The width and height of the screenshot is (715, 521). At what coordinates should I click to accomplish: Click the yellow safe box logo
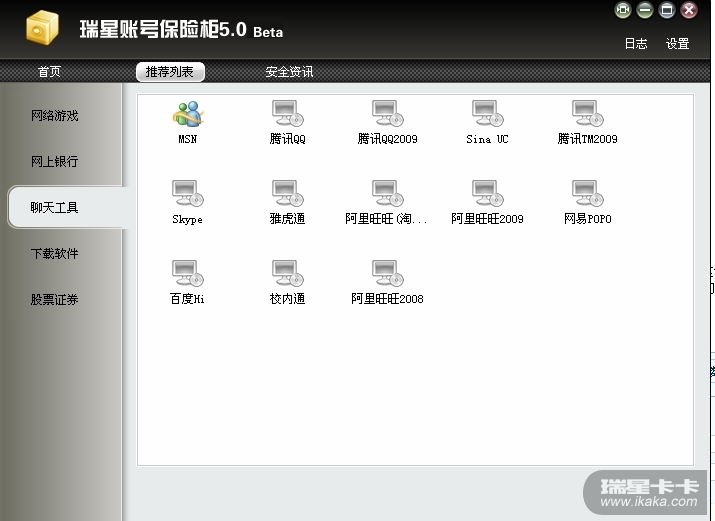(42, 28)
